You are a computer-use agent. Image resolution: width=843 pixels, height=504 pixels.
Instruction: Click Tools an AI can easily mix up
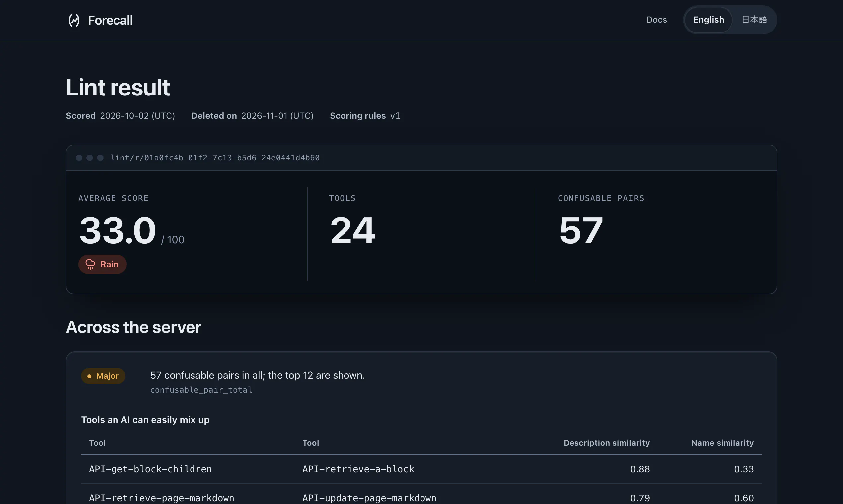point(145,420)
